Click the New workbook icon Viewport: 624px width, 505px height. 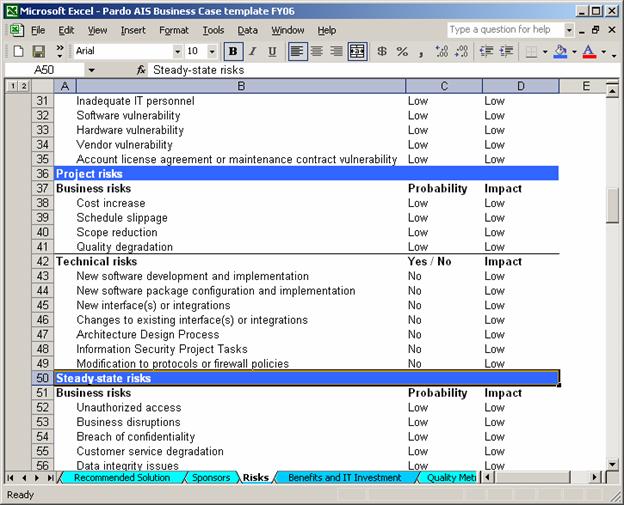tap(18, 51)
